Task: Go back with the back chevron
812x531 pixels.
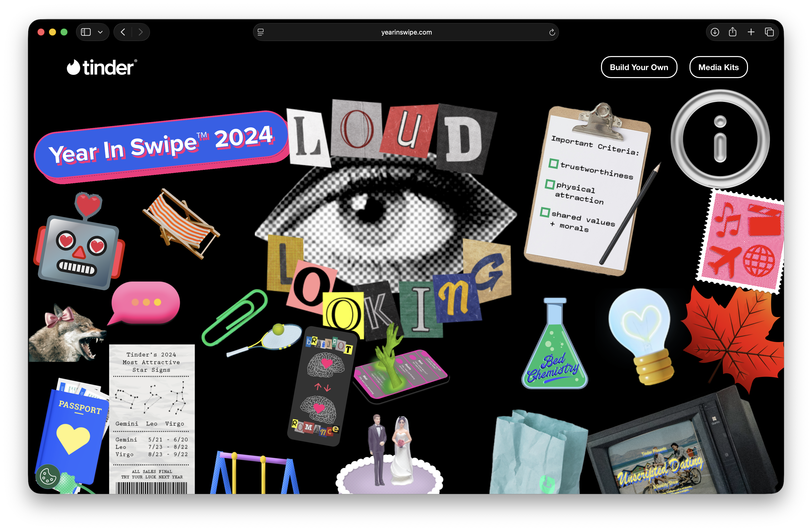Action: 123,32
